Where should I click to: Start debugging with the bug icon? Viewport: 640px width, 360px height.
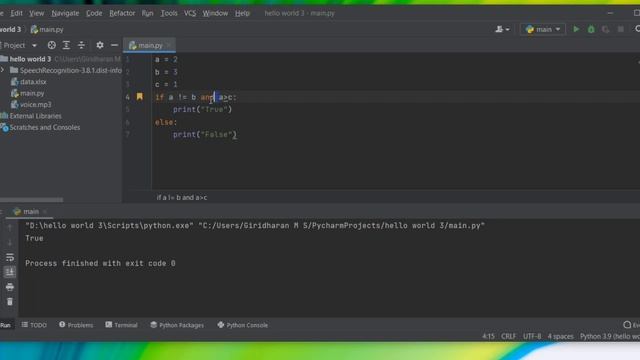(591, 29)
